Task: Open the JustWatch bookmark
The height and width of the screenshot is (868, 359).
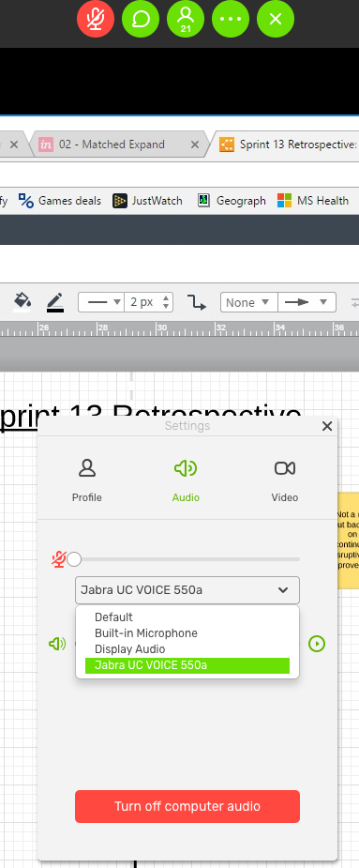Action: tap(148, 201)
